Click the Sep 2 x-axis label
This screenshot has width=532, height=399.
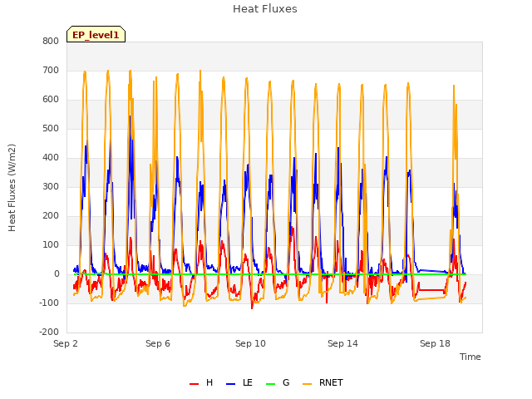66,343
